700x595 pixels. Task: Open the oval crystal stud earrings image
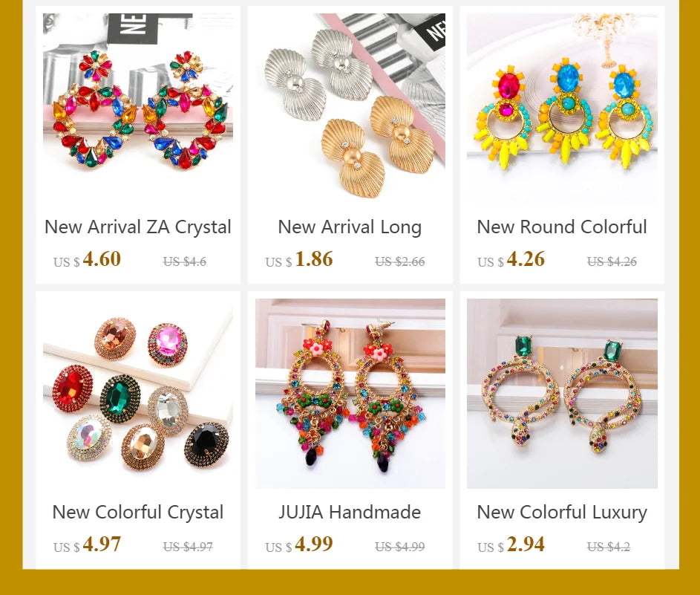138,394
